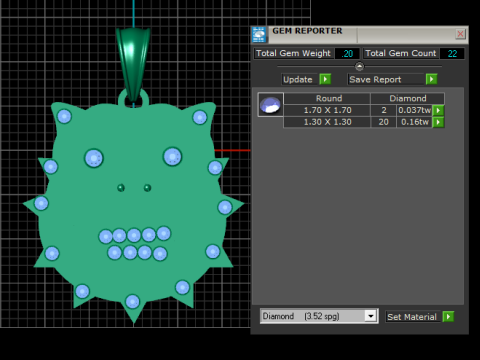Click the Gem Reporter panel logo icon

[x=259, y=35]
